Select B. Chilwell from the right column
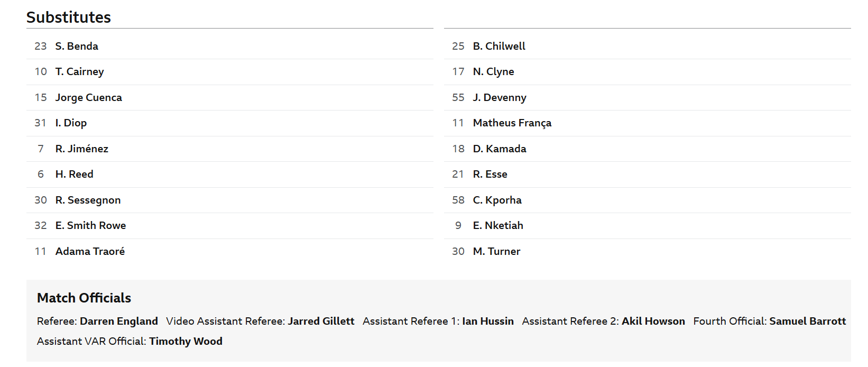Viewport: 868px width, 367px height. point(498,46)
